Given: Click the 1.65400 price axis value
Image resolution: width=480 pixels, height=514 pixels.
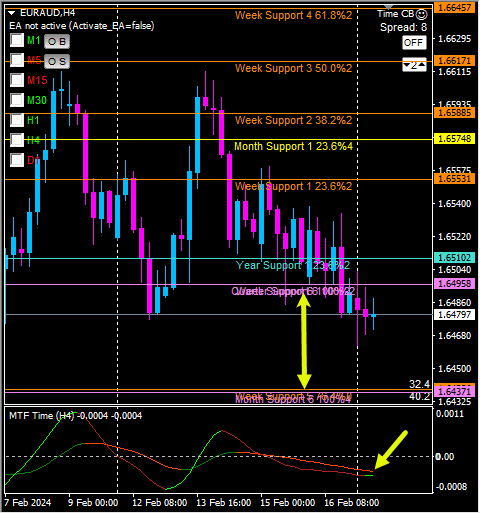Looking at the screenshot, I should [x=455, y=204].
